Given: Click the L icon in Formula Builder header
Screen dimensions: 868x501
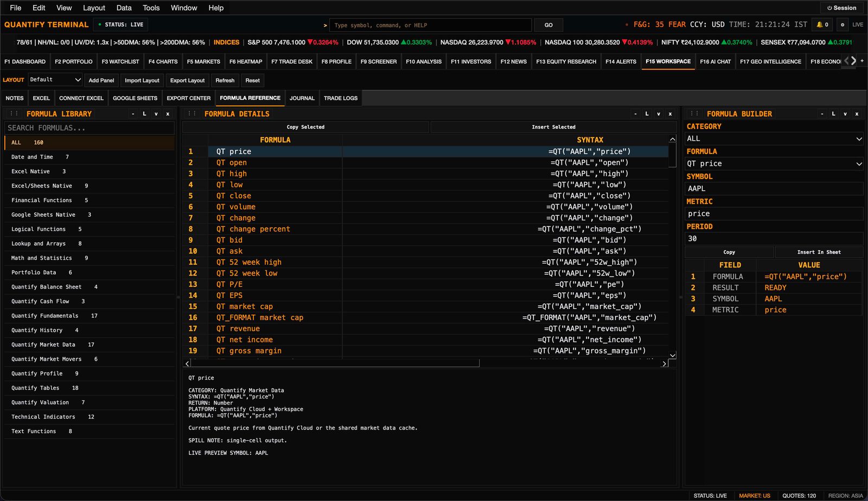Looking at the screenshot, I should 833,114.
